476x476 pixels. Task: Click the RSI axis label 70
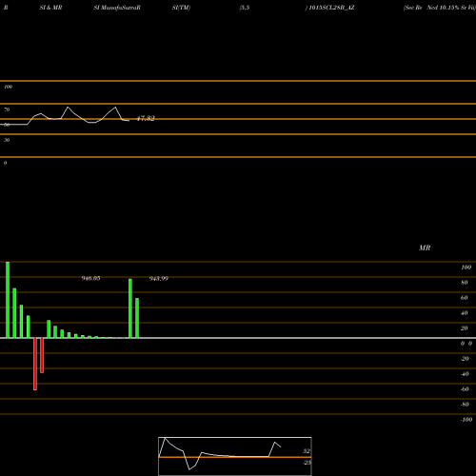point(7,109)
